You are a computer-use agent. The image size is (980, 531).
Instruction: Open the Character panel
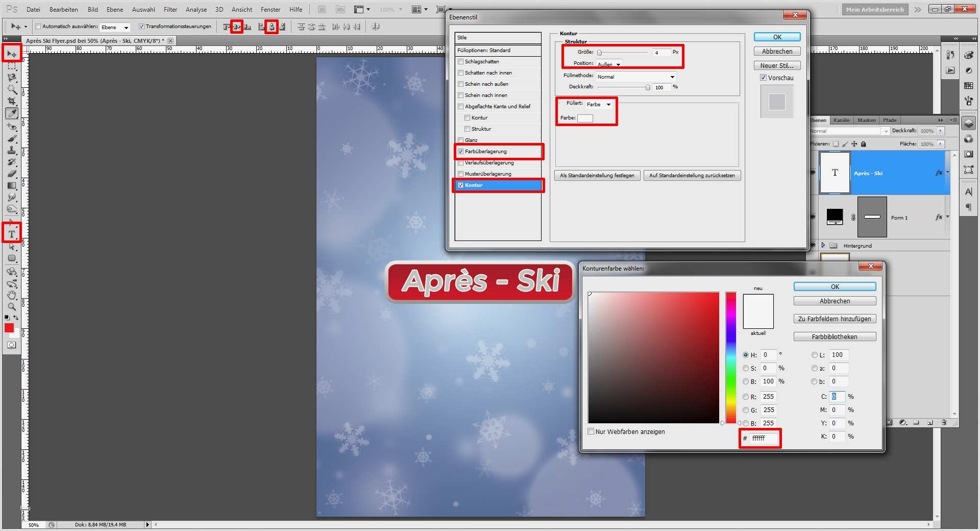(x=968, y=191)
